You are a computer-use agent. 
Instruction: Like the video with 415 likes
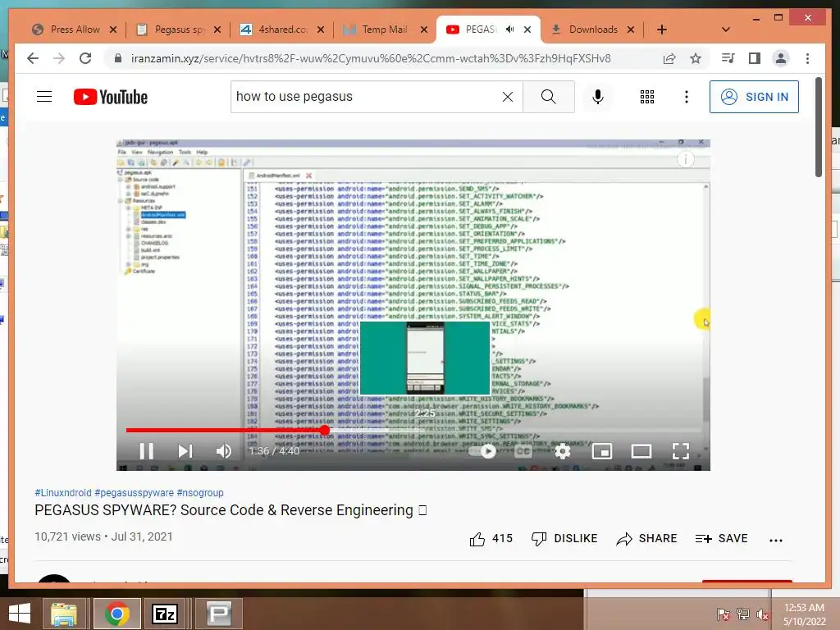491,538
